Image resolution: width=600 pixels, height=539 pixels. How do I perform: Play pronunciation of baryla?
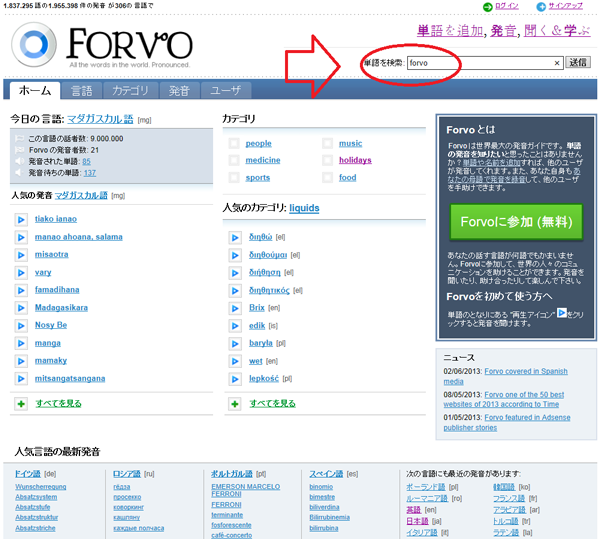[x=235, y=344]
